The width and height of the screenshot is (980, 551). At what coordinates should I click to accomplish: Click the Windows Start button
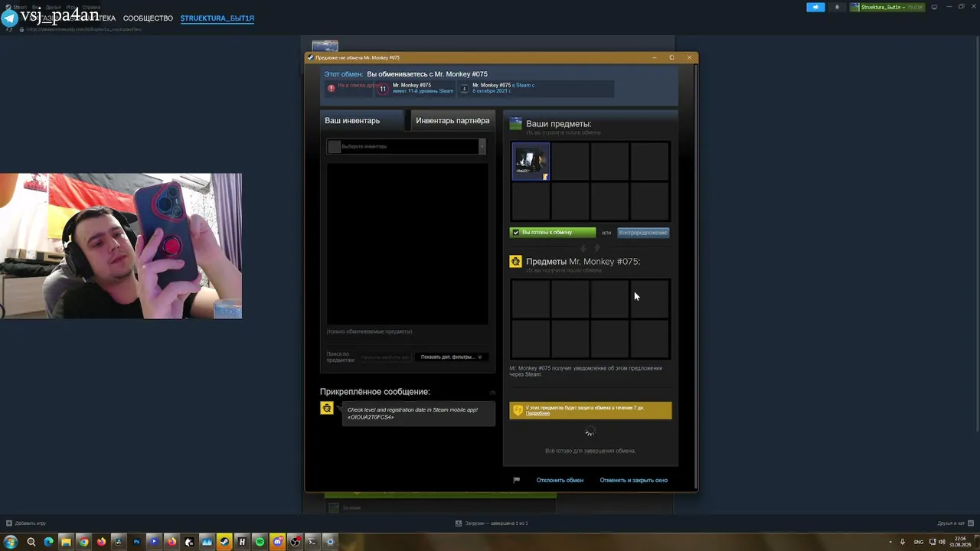click(x=11, y=542)
